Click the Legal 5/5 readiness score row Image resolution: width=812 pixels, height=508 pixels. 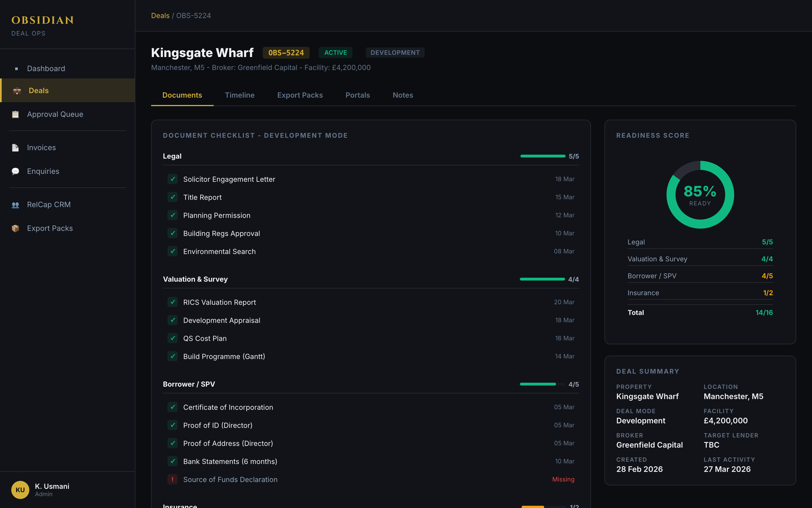[700, 242]
